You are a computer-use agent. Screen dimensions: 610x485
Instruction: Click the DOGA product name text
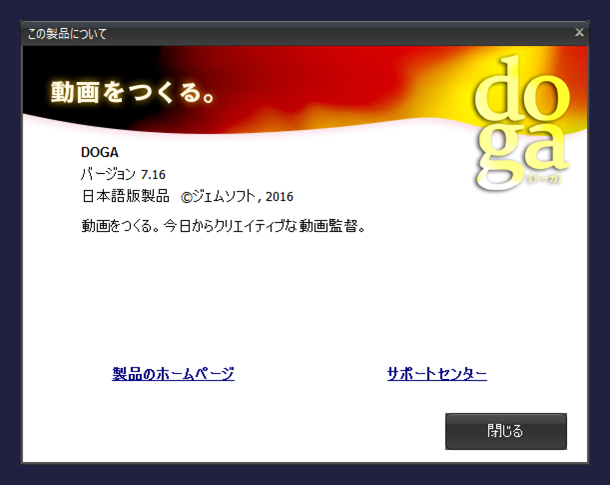pyautogui.click(x=100, y=152)
